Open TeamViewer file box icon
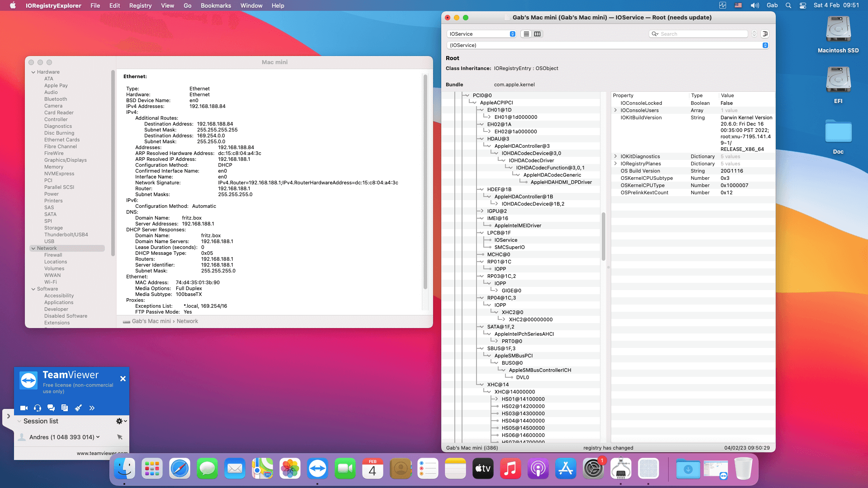 (65, 408)
